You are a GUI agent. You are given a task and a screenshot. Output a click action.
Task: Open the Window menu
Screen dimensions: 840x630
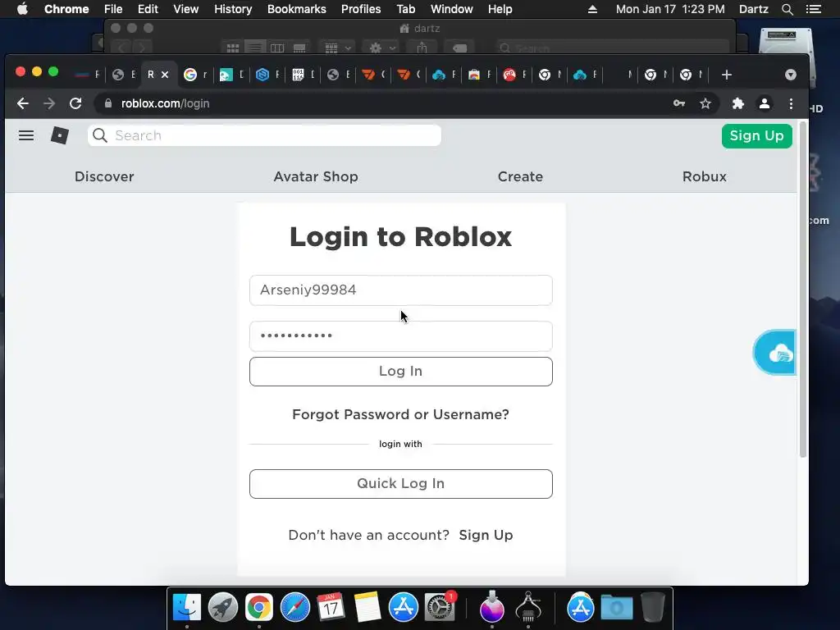pos(452,9)
